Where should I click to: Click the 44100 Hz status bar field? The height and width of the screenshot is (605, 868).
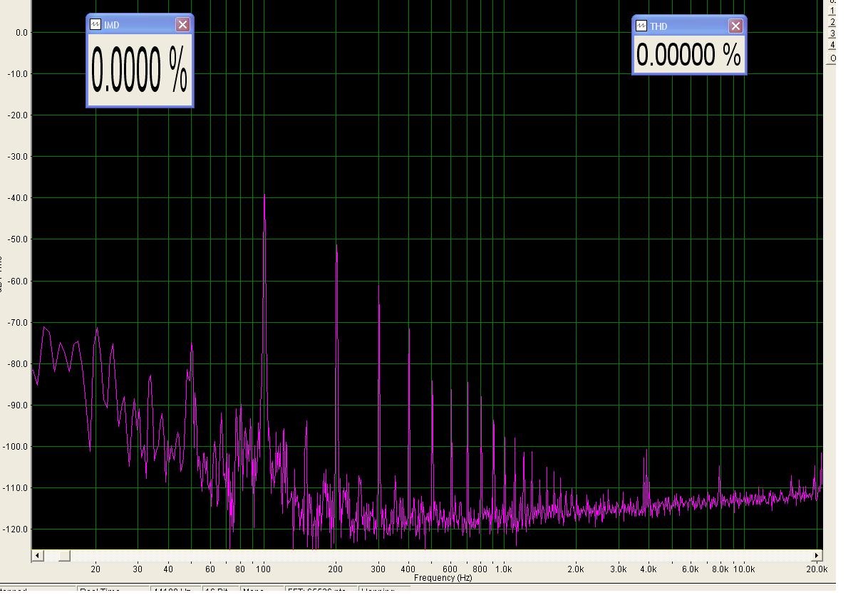[175, 591]
